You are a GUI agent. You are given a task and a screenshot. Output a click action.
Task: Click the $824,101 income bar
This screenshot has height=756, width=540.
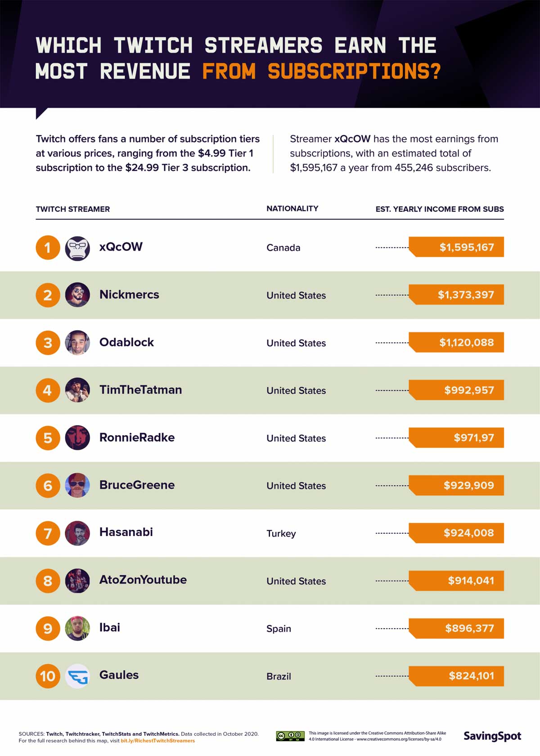(x=457, y=676)
